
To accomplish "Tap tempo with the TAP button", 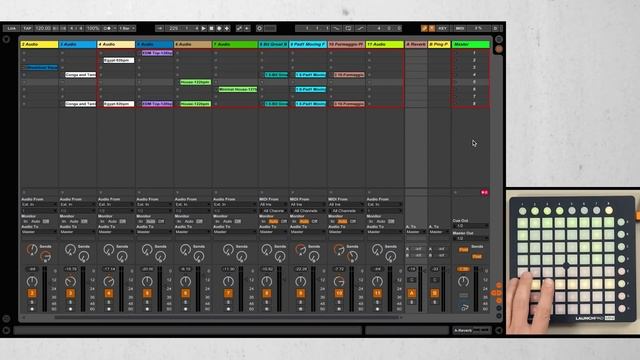I will tap(27, 28).
